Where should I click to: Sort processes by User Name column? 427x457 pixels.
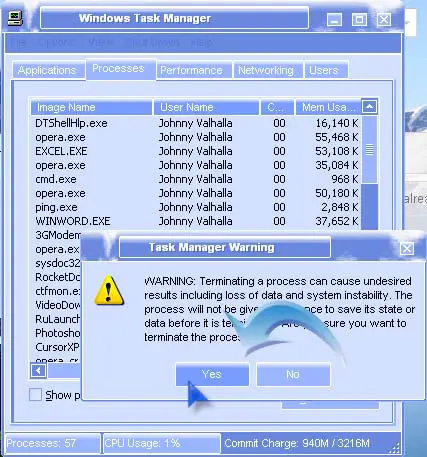click(x=206, y=107)
